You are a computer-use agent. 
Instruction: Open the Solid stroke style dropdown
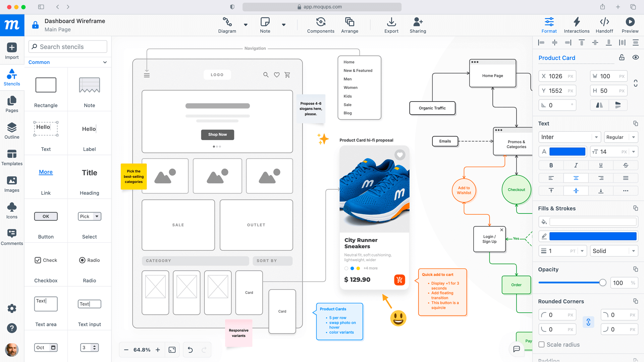(613, 251)
